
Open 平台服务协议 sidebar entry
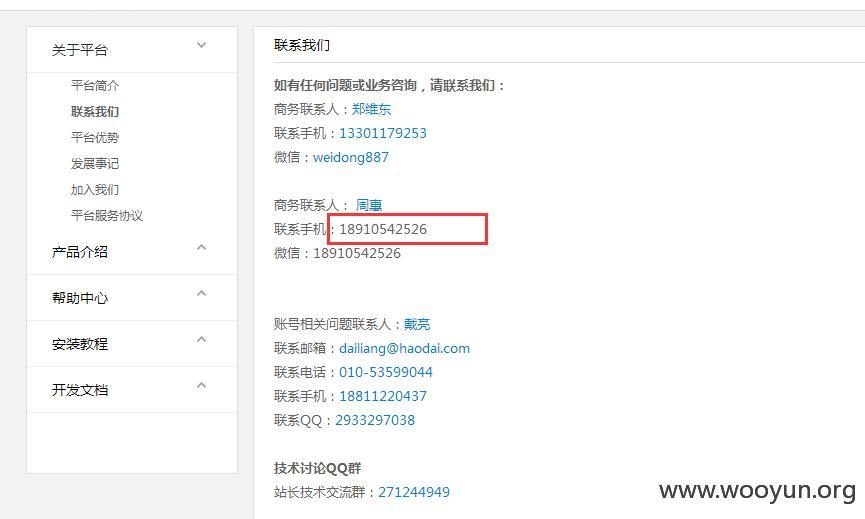tap(107, 215)
